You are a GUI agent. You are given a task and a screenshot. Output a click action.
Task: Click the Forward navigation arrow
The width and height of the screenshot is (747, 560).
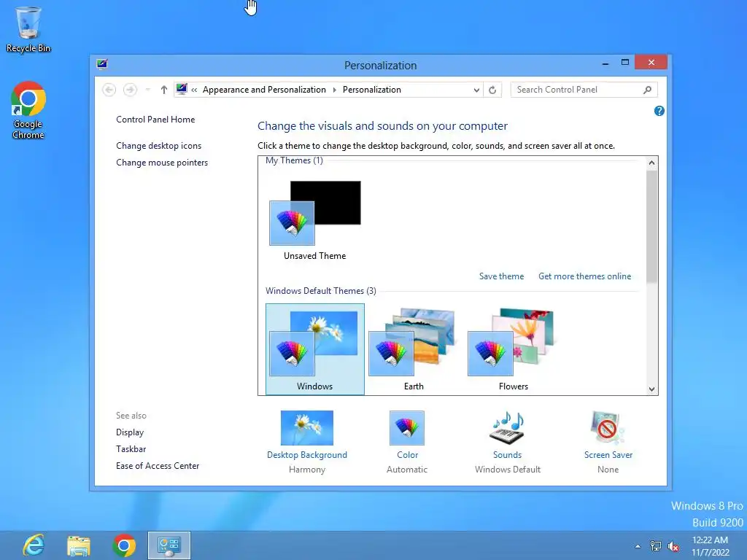click(130, 90)
